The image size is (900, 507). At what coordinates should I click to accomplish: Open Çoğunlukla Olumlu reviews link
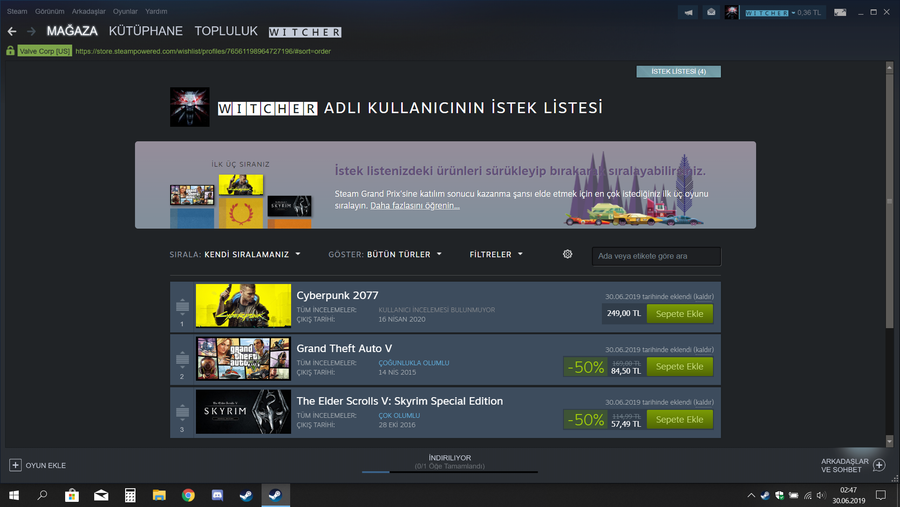(414, 363)
